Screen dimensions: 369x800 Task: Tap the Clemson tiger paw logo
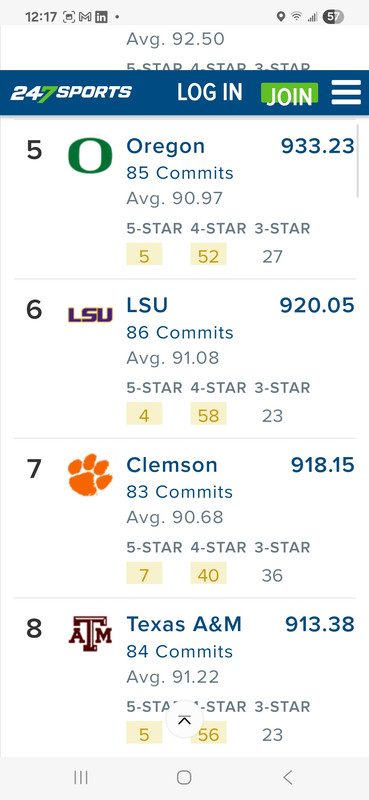[90, 474]
